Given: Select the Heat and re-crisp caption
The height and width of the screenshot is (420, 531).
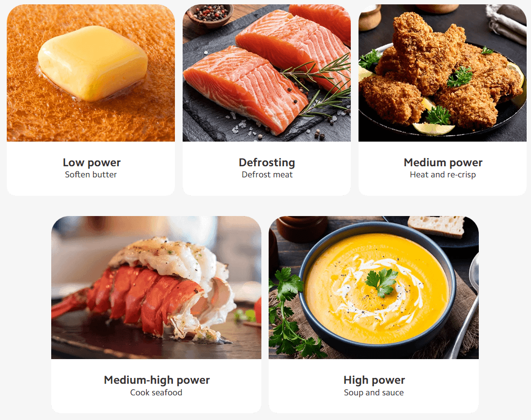Looking at the screenshot, I should tap(443, 174).
